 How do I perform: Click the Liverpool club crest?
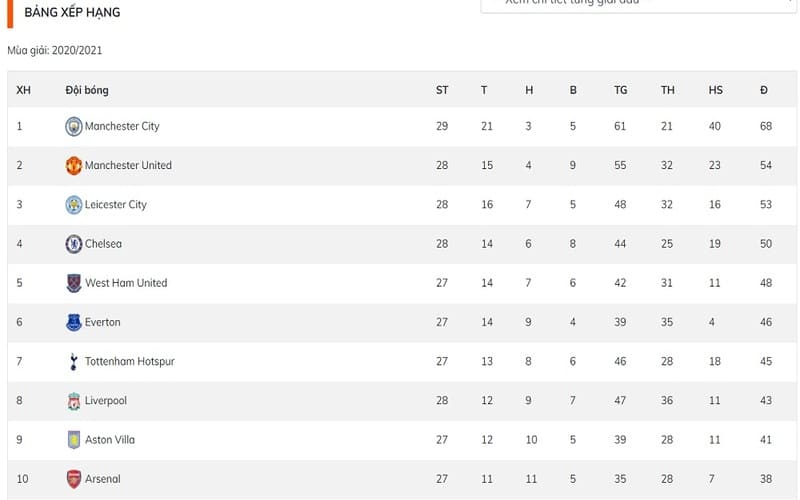pyautogui.click(x=73, y=401)
